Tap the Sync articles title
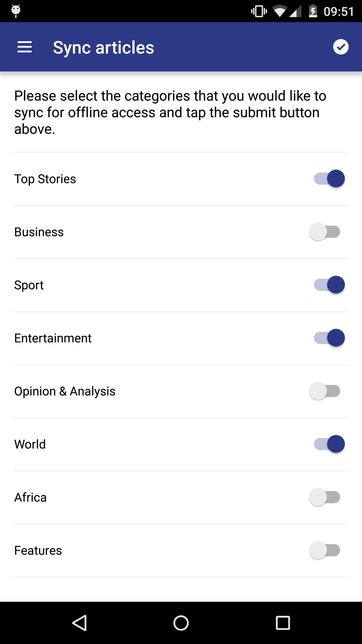This screenshot has width=362, height=644. [103, 47]
